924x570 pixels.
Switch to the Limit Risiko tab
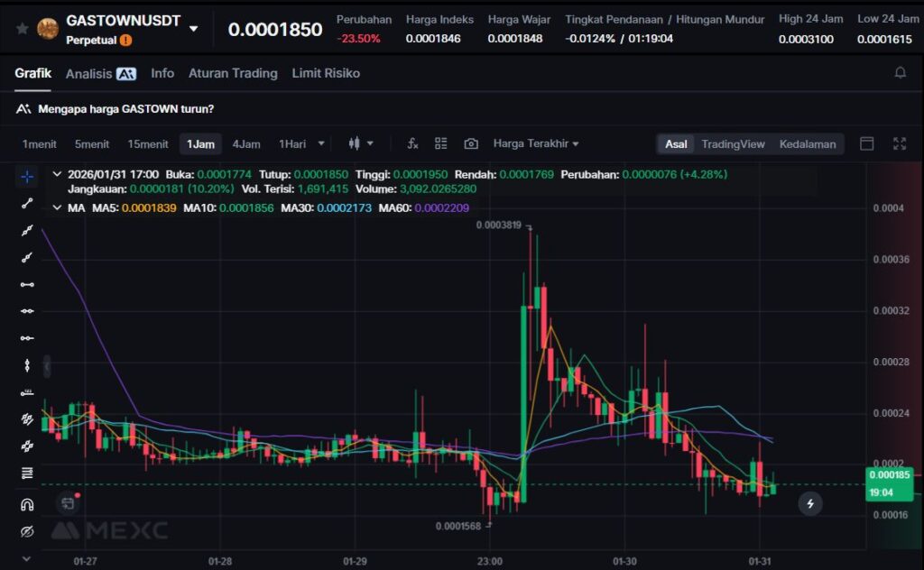click(x=326, y=73)
